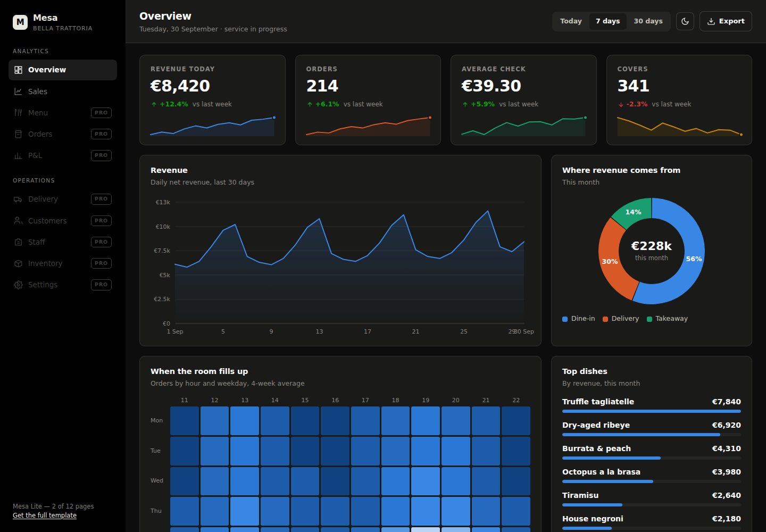The image size is (766, 532).
Task: Open the Staff page label
Action: (37, 242)
